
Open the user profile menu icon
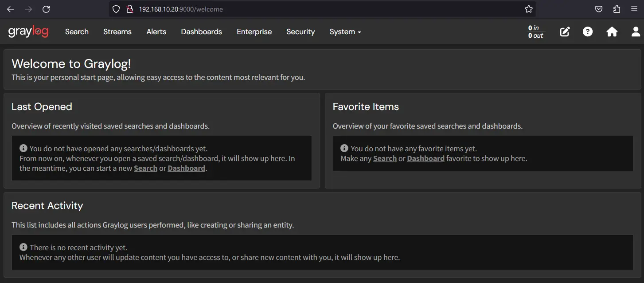(636, 31)
